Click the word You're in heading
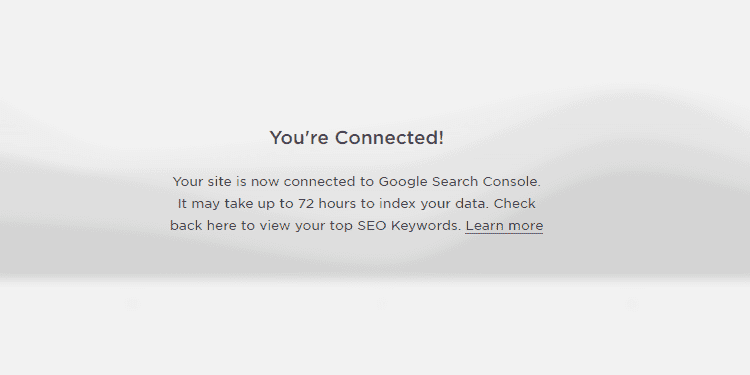750x375 pixels. point(299,138)
